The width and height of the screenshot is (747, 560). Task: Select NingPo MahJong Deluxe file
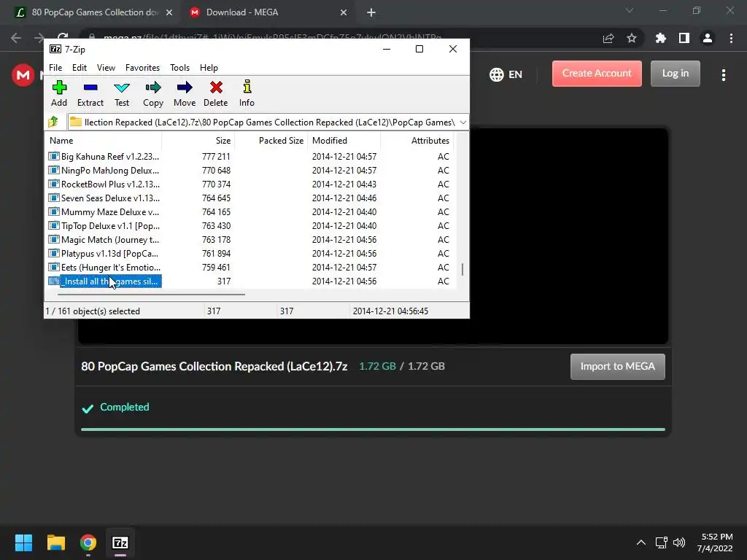pyautogui.click(x=110, y=171)
